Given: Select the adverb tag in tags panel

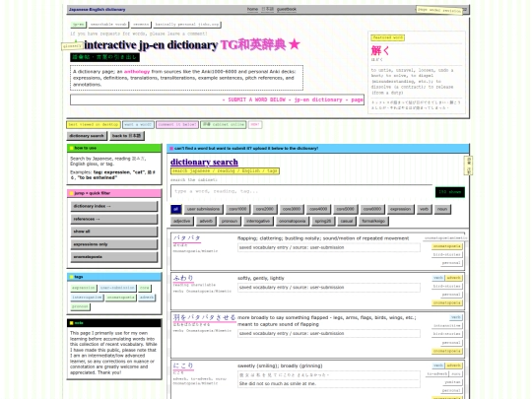Looking at the screenshot, I should pyautogui.click(x=147, y=298).
